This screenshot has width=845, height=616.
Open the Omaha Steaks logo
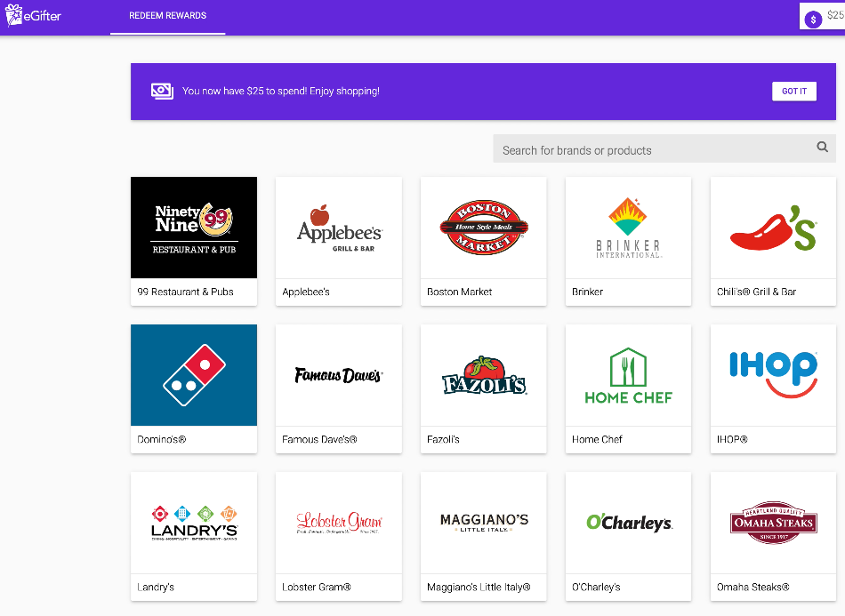point(773,523)
